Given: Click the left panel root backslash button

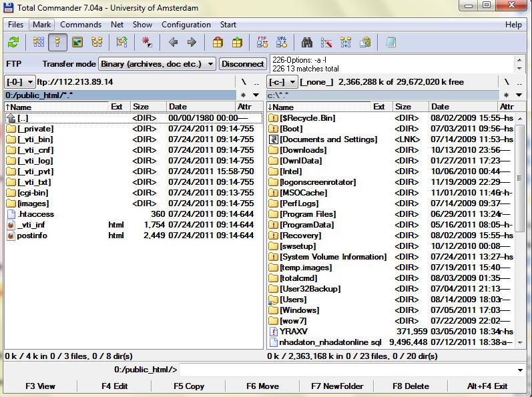Looking at the screenshot, I should pyautogui.click(x=243, y=82).
